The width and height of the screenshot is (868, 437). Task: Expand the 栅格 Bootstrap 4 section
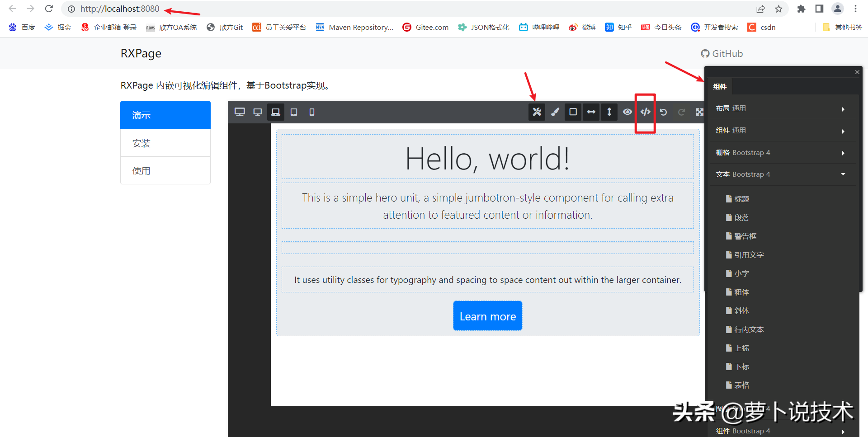click(x=783, y=152)
